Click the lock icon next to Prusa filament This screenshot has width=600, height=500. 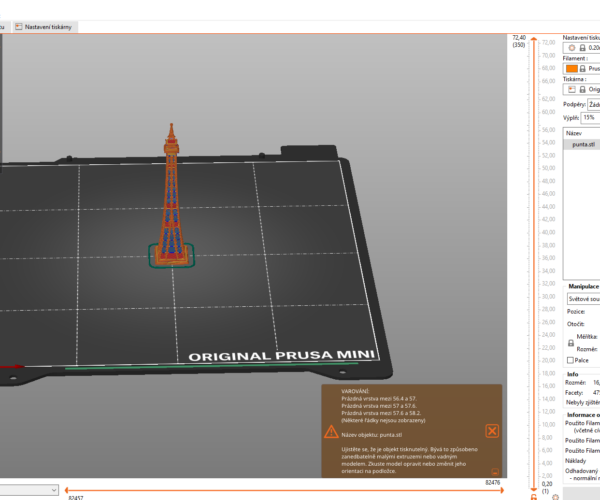[582, 68]
